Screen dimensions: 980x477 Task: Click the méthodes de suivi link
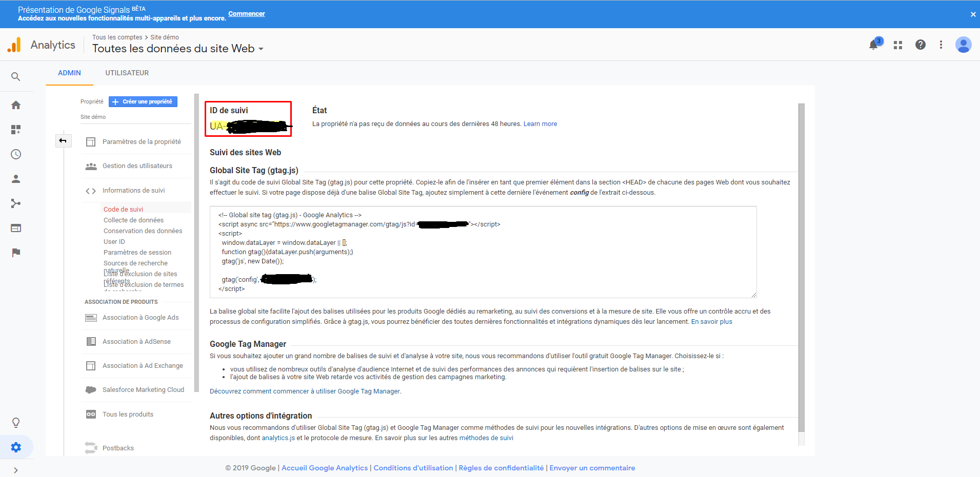point(486,438)
